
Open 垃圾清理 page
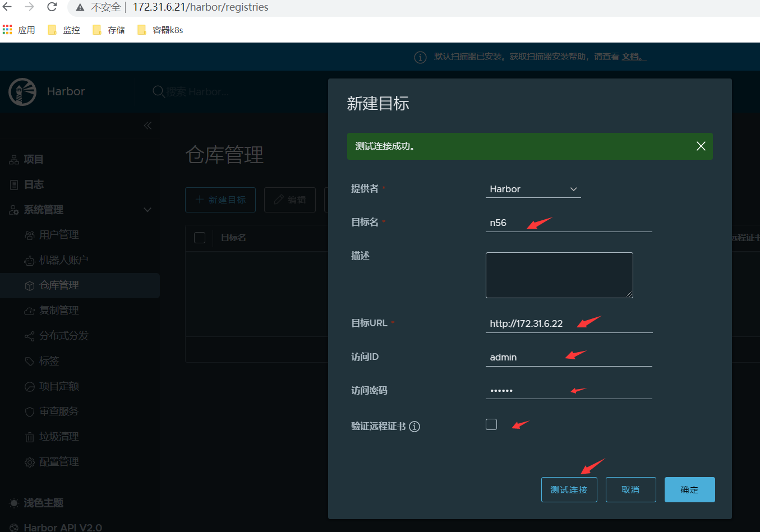pyautogui.click(x=59, y=437)
